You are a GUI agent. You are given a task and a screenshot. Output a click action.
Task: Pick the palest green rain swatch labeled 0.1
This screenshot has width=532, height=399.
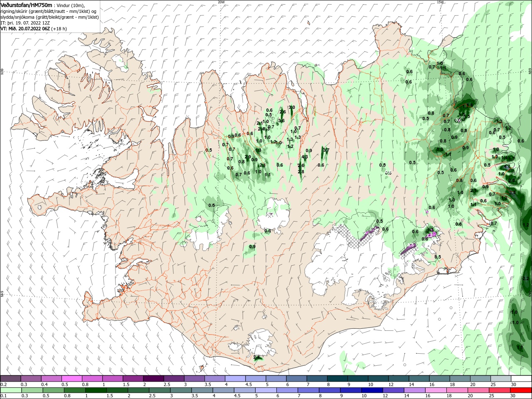pos(10,390)
